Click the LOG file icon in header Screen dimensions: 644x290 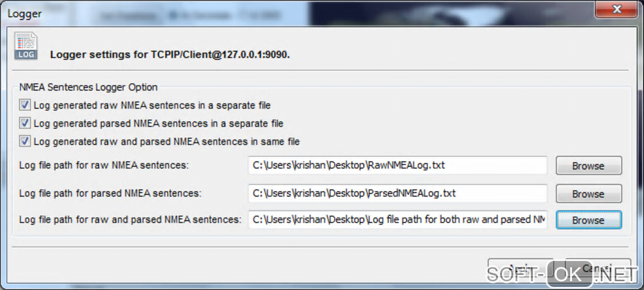(25, 47)
